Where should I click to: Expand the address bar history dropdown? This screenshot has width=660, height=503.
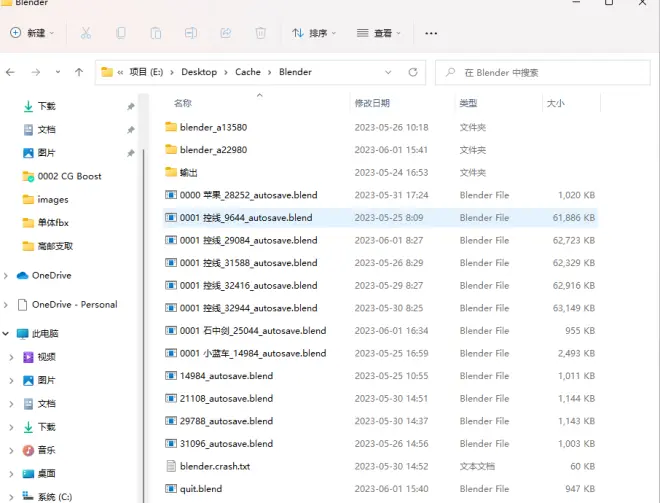[388, 72]
